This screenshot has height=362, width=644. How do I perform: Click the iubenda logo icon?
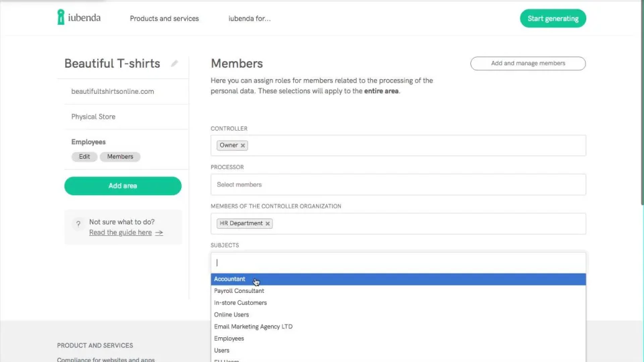pyautogui.click(x=62, y=17)
